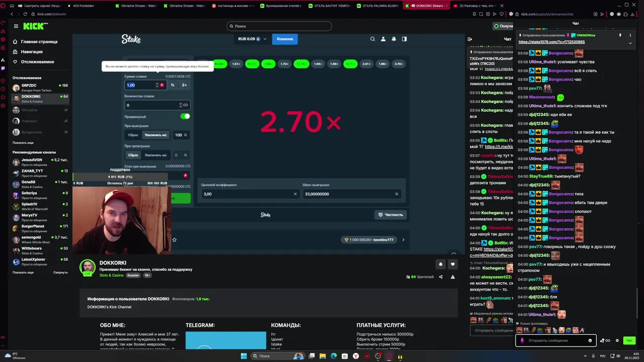The height and width of the screenshot is (362, 644).
Task: Open Kick hamburger menu
Action: click(x=16, y=26)
